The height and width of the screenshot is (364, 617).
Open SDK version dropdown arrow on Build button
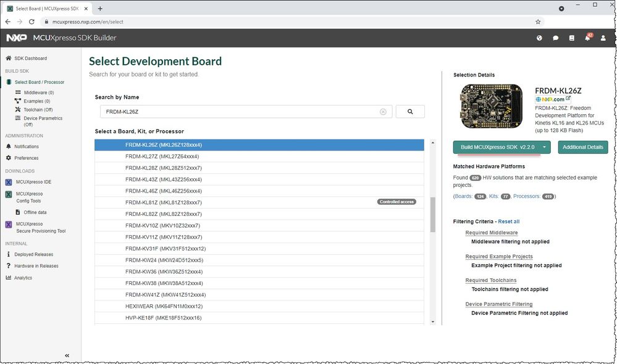(545, 147)
